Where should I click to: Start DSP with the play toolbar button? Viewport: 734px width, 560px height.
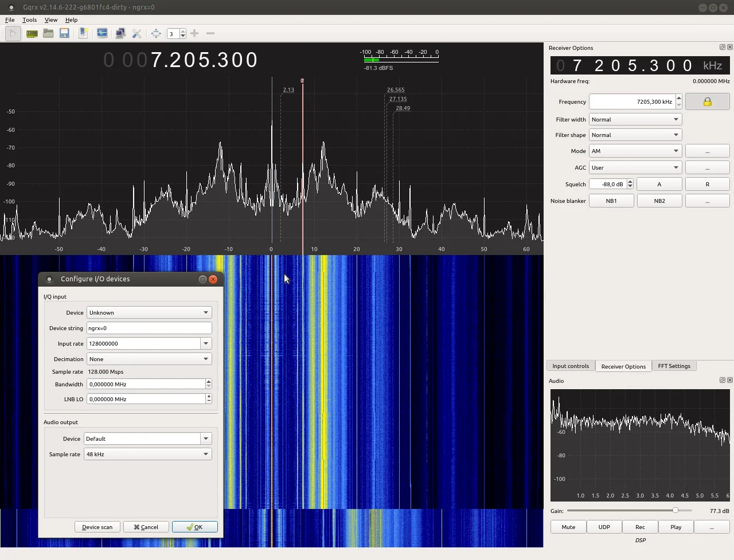click(13, 33)
